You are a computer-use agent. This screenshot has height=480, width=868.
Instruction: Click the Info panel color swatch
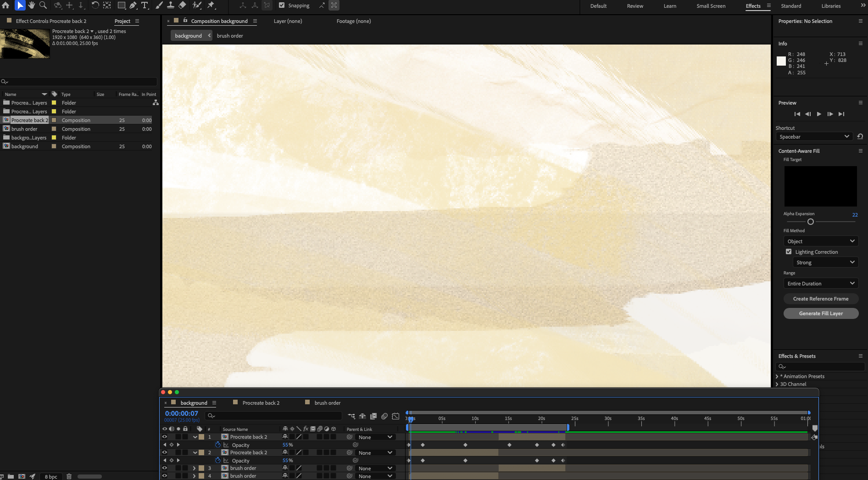coord(781,61)
